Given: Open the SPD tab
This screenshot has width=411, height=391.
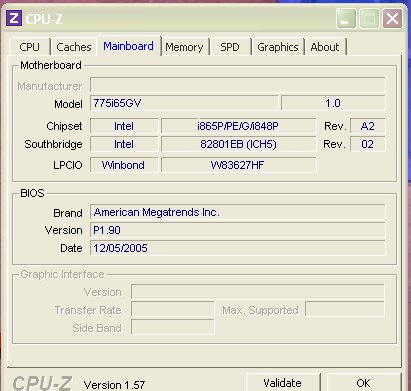Looking at the screenshot, I should click(x=230, y=47).
